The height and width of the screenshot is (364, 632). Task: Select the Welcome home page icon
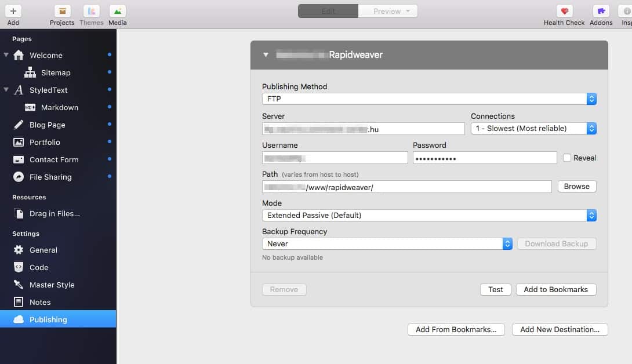(x=19, y=55)
